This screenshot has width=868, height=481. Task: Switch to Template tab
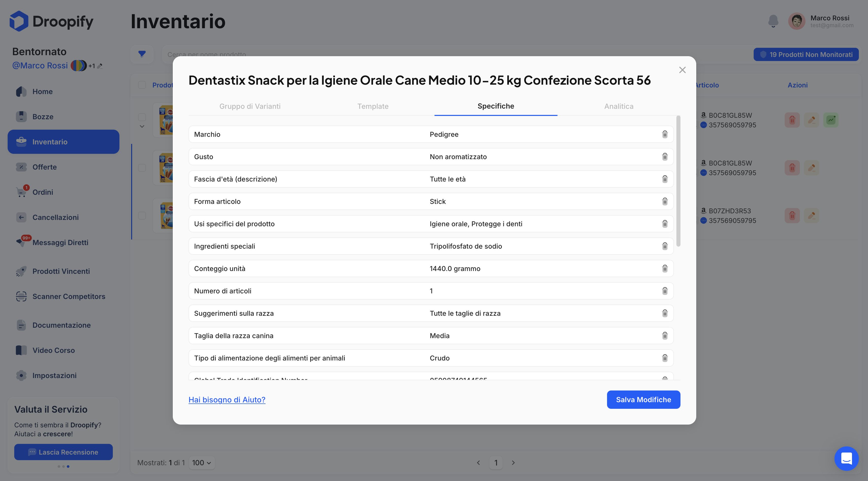(x=373, y=106)
